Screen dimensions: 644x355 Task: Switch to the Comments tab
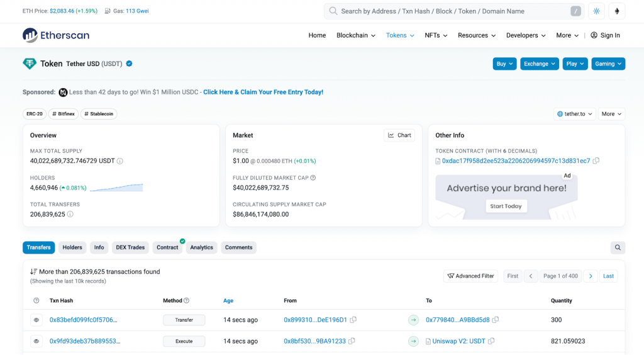point(238,247)
